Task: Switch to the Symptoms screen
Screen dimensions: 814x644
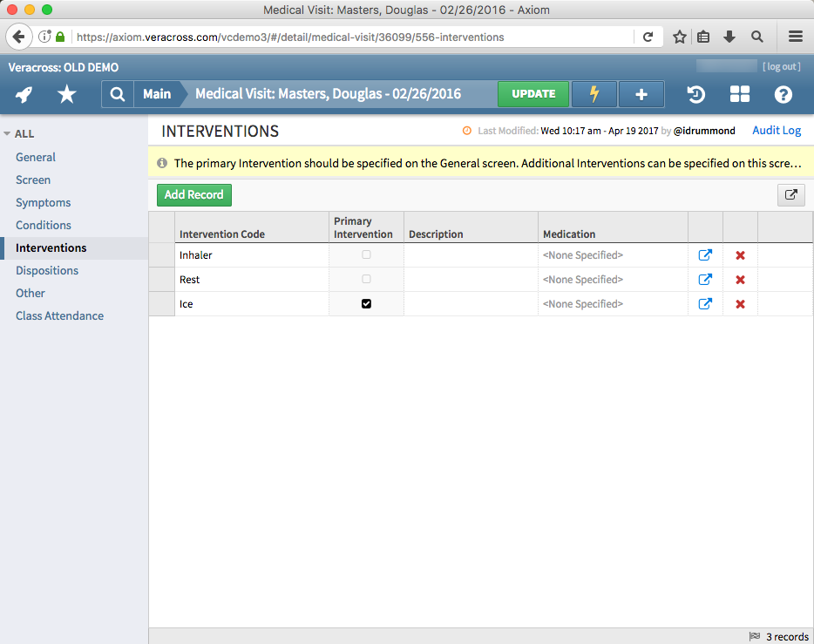Action: point(43,202)
